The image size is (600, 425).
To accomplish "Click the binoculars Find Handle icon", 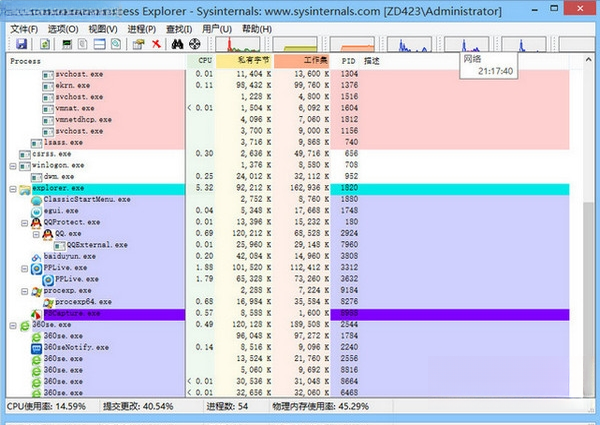I will [177, 44].
